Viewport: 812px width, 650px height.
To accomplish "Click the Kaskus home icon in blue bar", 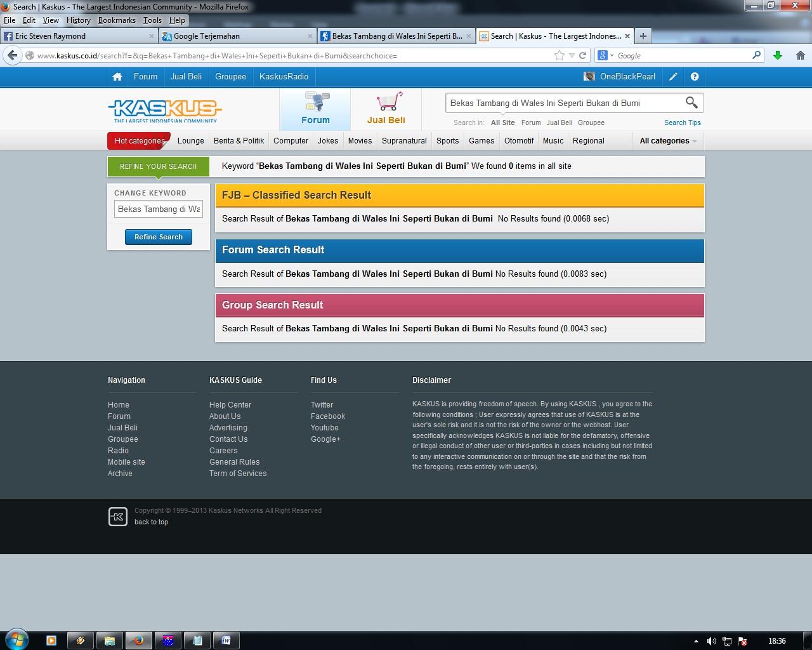I will click(x=117, y=77).
